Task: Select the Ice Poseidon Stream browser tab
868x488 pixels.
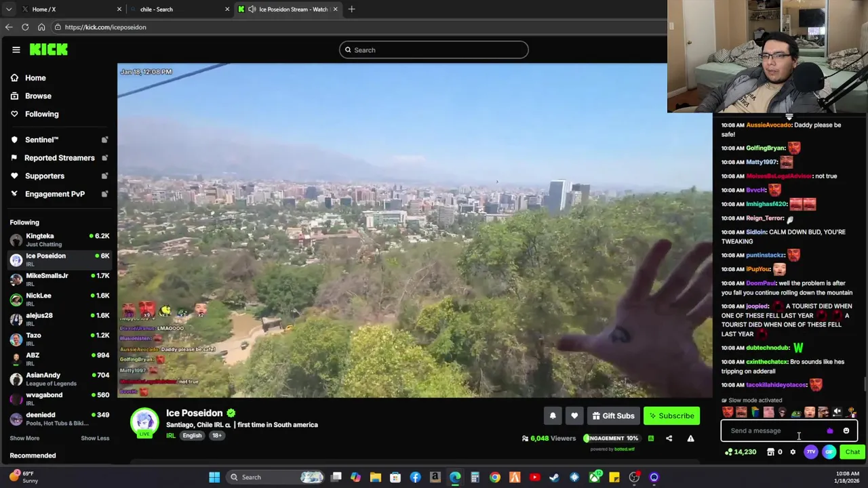Action: pos(288,9)
